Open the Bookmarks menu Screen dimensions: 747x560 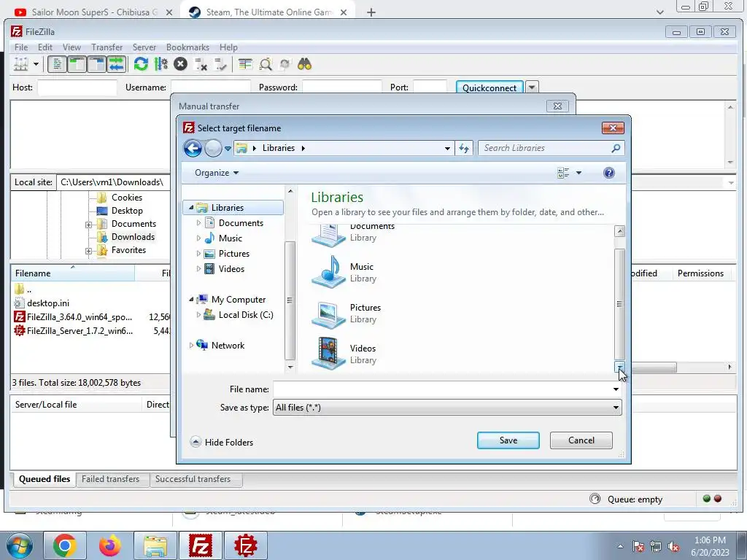click(187, 47)
